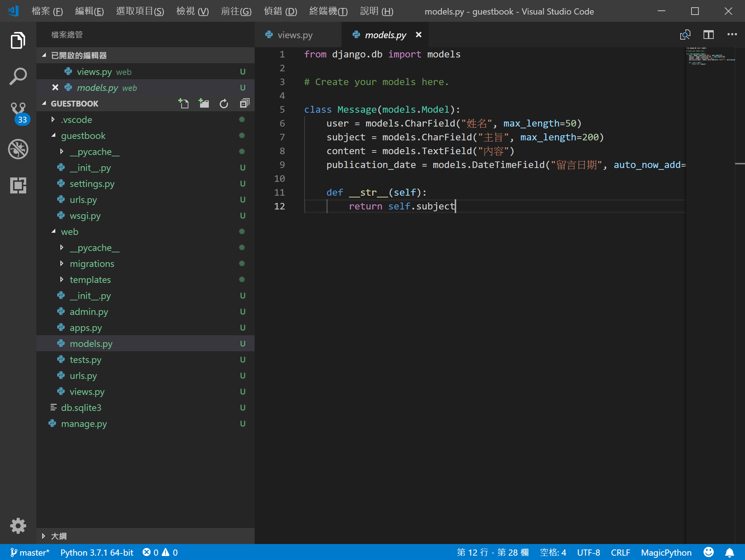This screenshot has height=560, width=745.
Task: Change Python 3.7.1 64-bit interpreter
Action: 97,552
